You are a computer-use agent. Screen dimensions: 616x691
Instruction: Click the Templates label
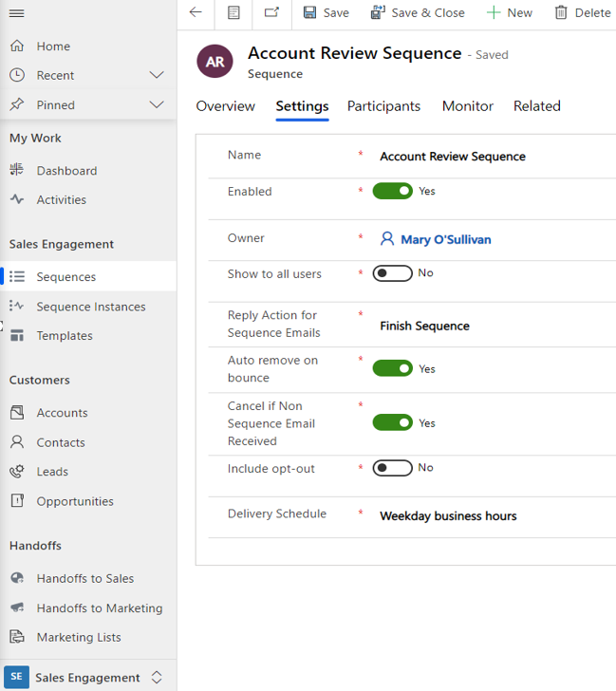(x=65, y=336)
